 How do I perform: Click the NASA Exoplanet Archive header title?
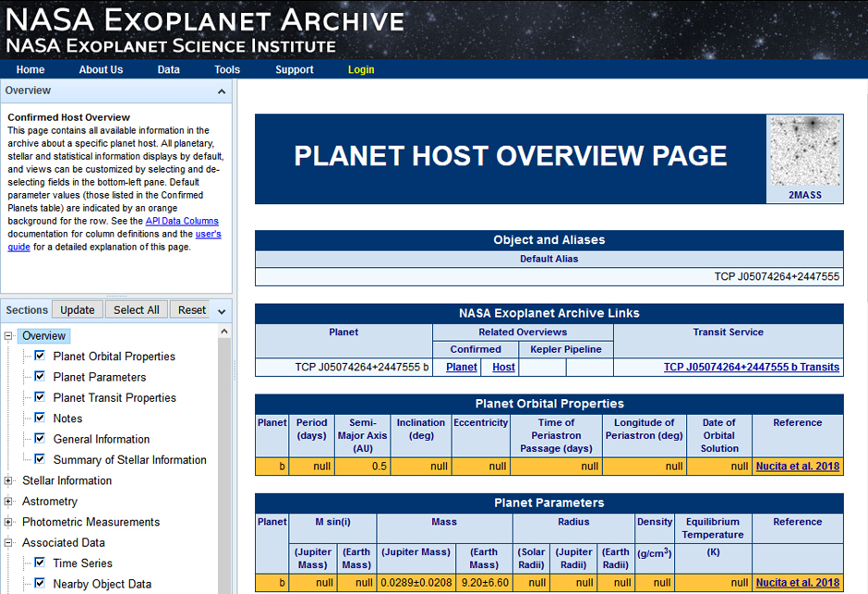point(205,20)
